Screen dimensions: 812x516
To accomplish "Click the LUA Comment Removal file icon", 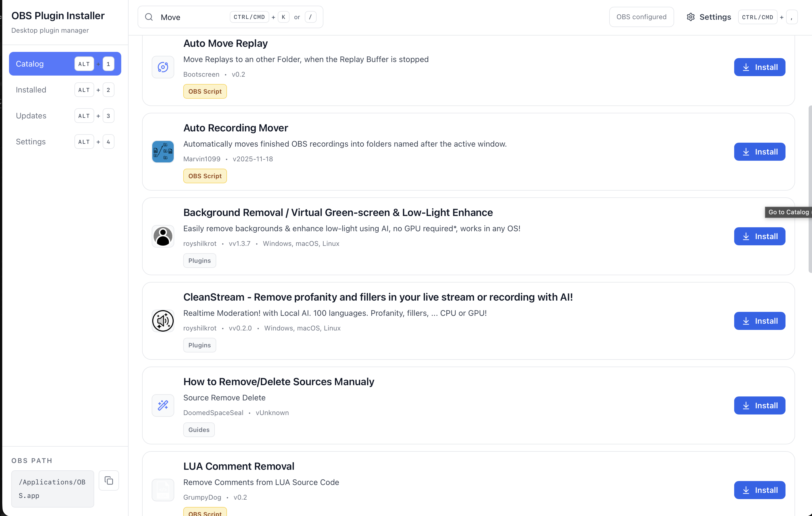I will coord(162,490).
